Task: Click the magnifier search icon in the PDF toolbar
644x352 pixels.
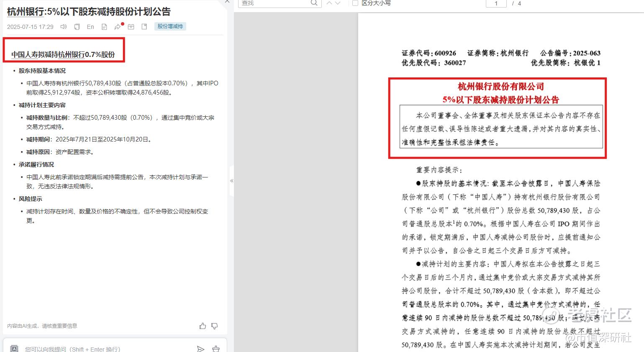Action: (314, 3)
